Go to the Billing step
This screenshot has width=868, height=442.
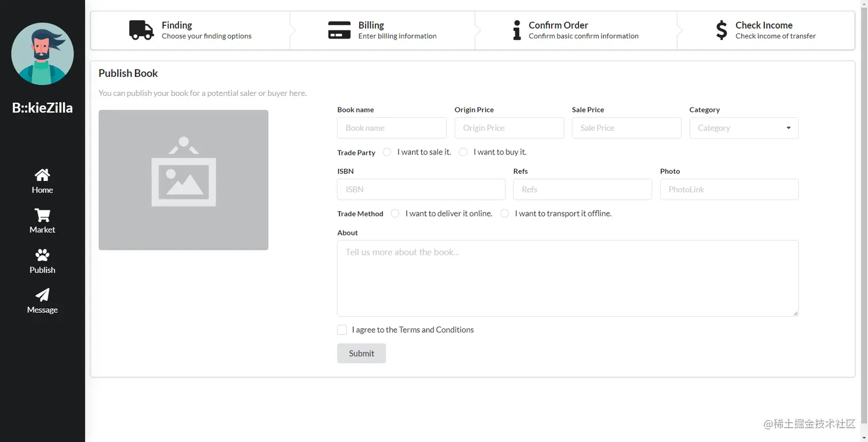point(383,30)
